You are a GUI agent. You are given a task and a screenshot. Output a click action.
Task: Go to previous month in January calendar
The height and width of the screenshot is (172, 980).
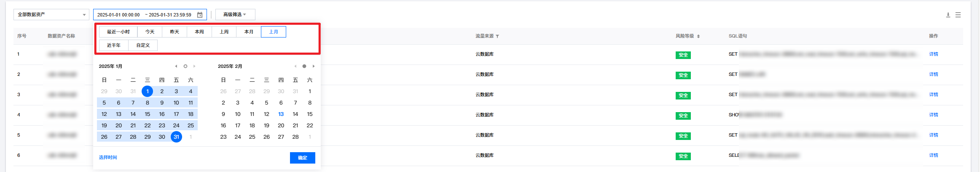click(176, 66)
